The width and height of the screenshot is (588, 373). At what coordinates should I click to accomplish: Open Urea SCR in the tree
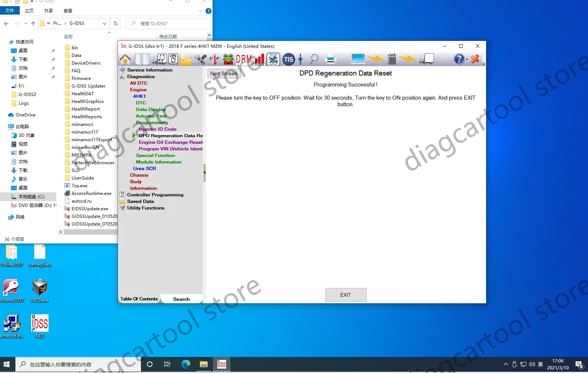[145, 169]
